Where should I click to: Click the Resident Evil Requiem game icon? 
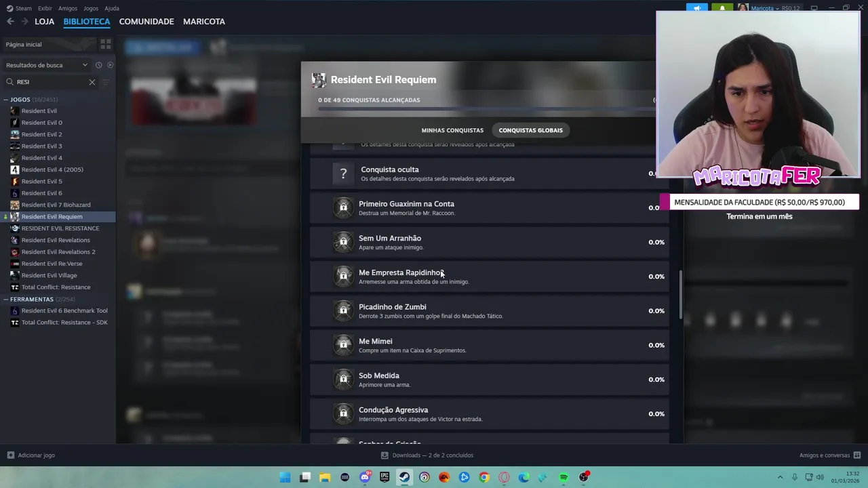[319, 80]
